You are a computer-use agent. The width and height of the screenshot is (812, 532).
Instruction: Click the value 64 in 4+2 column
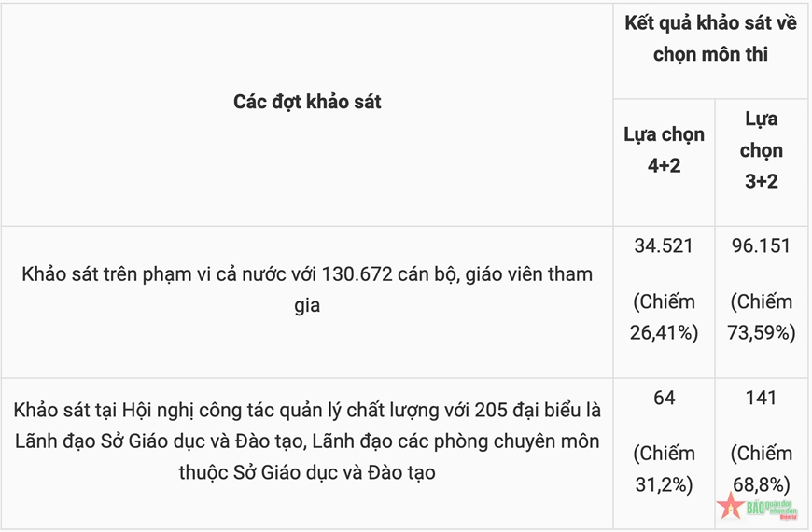click(x=664, y=398)
